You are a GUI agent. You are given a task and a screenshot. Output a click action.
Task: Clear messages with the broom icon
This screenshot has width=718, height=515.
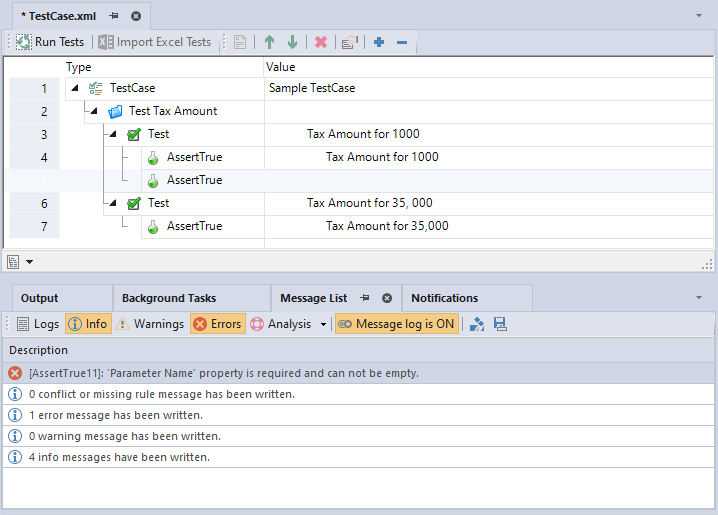[477, 324]
